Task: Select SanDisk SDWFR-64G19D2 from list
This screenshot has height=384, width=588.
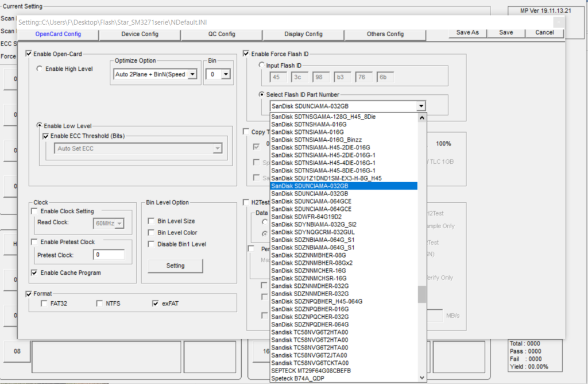Action: pos(343,217)
